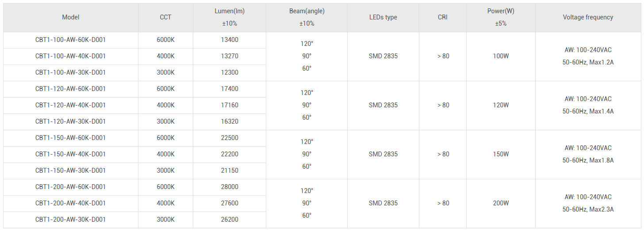Click the CBT1-120-AW-40K-D001 model cell
The height and width of the screenshot is (231, 644).
coord(71,105)
